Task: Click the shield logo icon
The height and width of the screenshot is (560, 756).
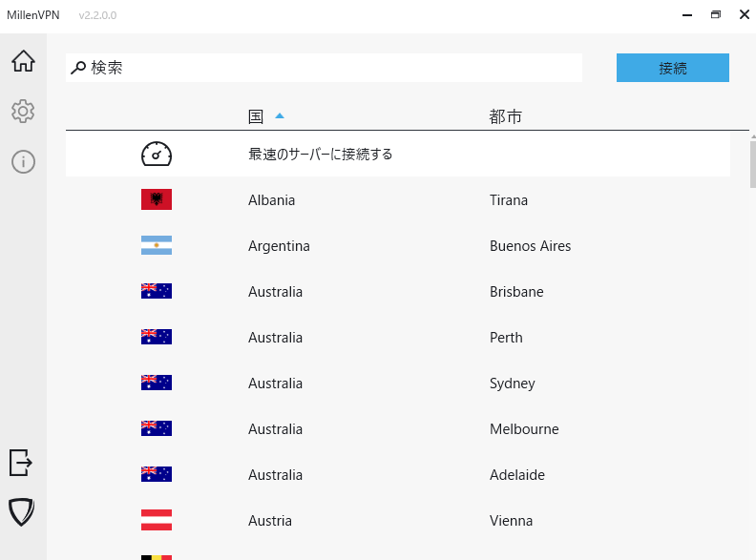Action: (x=21, y=512)
